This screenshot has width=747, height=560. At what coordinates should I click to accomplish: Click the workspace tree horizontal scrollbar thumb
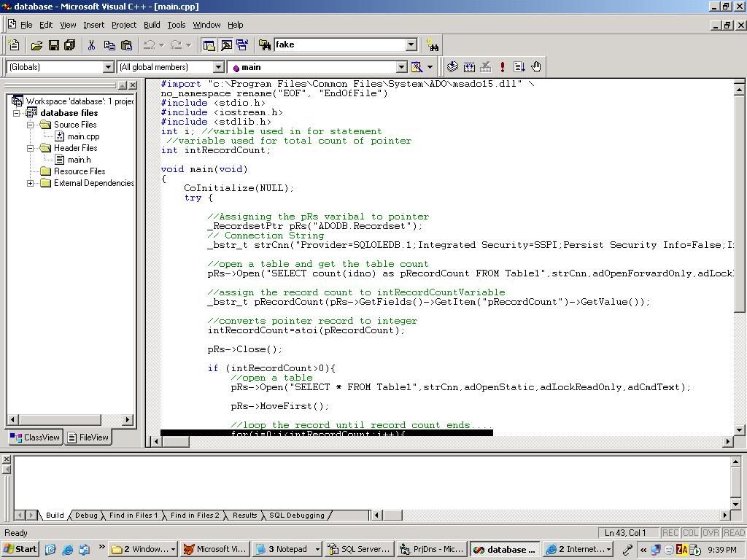[60, 419]
